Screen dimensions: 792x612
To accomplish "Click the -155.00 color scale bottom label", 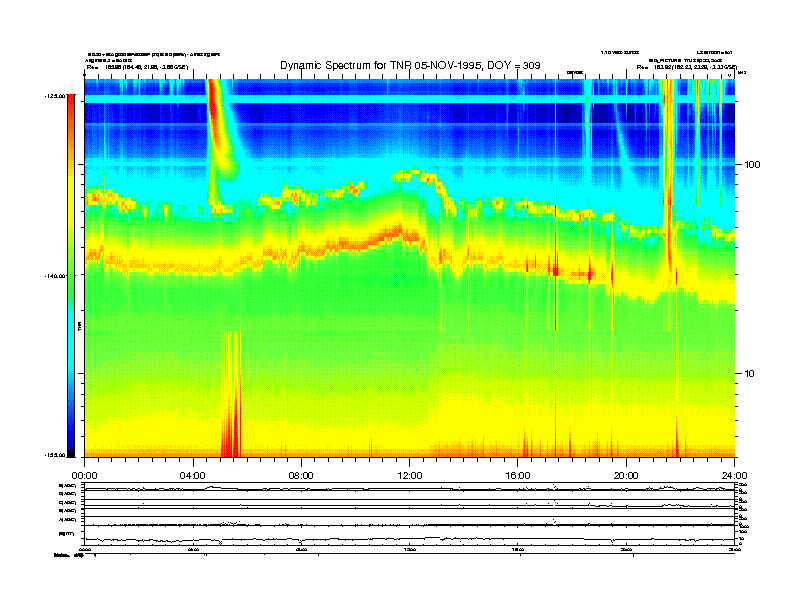I will (56, 455).
